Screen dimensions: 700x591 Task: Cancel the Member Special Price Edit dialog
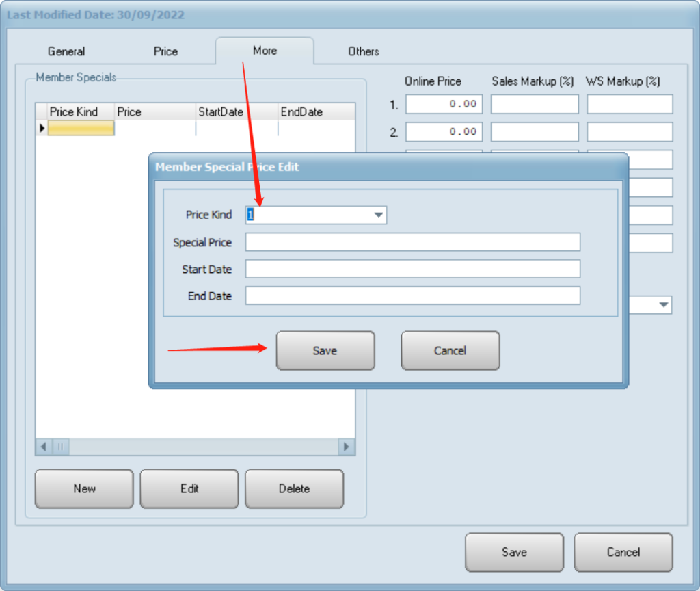tap(450, 350)
